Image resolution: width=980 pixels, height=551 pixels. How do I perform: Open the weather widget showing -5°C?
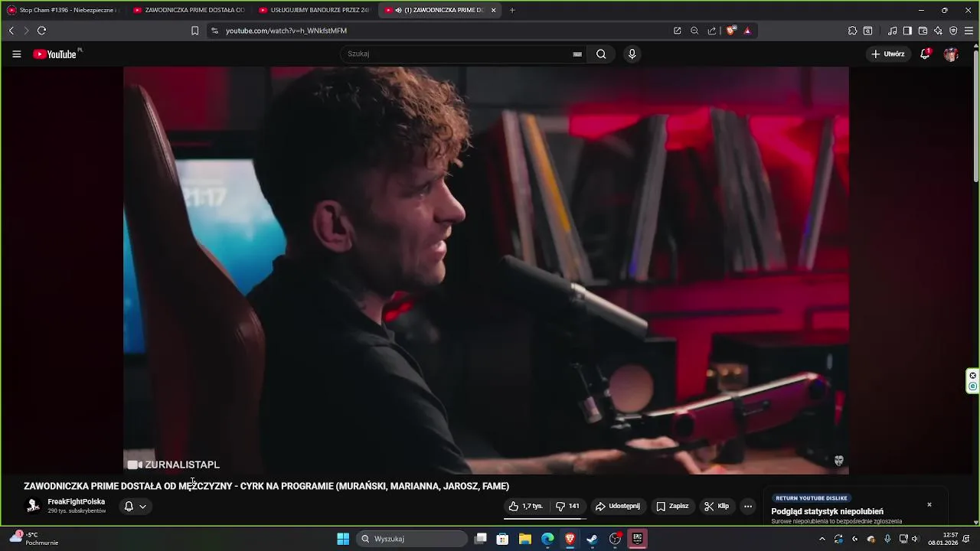[34, 539]
